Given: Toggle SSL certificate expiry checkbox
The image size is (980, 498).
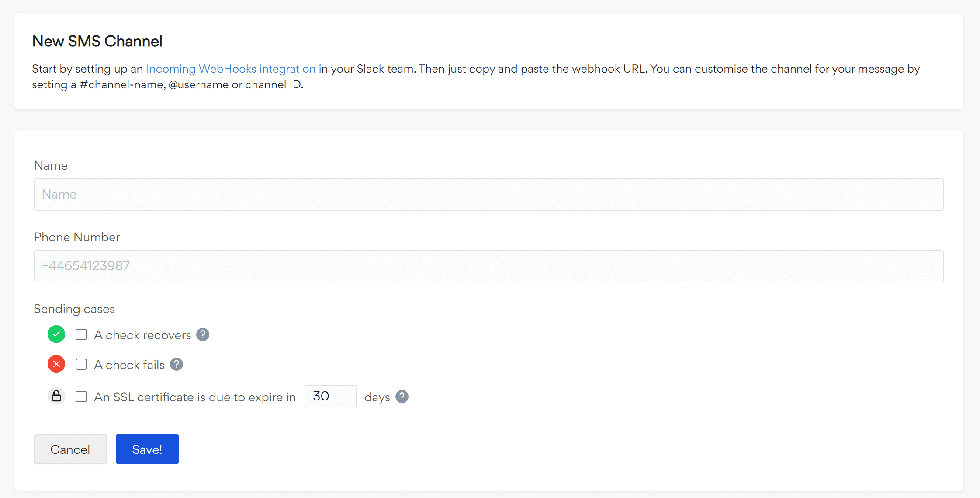Looking at the screenshot, I should coord(81,397).
